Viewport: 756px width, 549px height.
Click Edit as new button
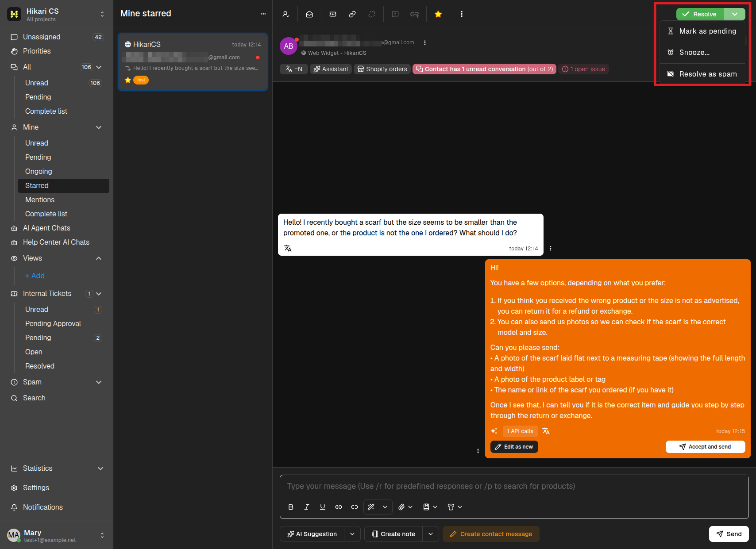click(x=514, y=447)
